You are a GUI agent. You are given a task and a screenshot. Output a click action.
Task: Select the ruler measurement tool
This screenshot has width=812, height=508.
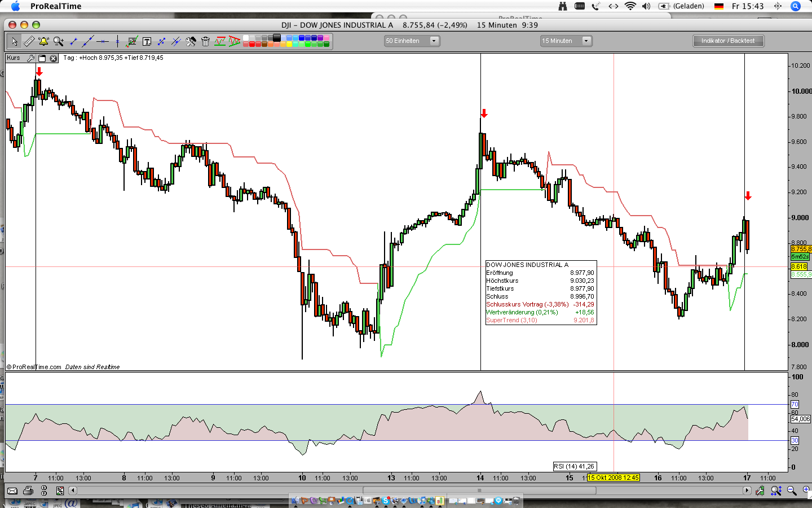[x=29, y=41]
